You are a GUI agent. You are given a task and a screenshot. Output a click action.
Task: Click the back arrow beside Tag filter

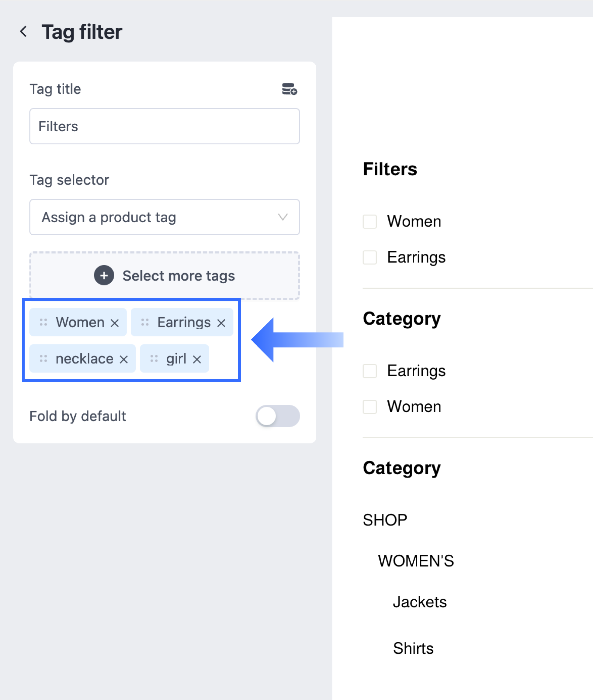[x=23, y=32]
